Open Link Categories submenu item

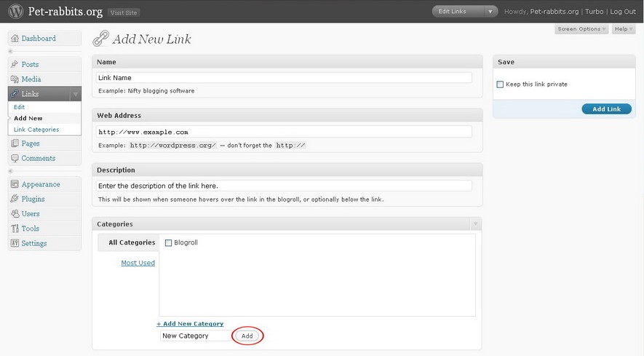[x=36, y=130]
